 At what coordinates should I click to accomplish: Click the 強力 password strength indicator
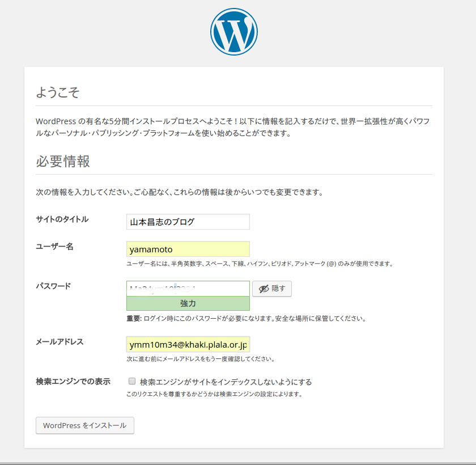[x=188, y=303]
